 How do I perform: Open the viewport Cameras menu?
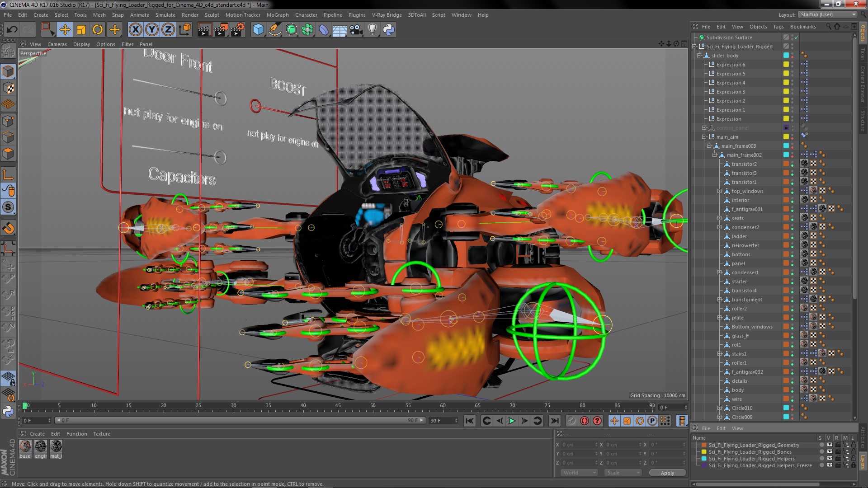click(x=57, y=44)
